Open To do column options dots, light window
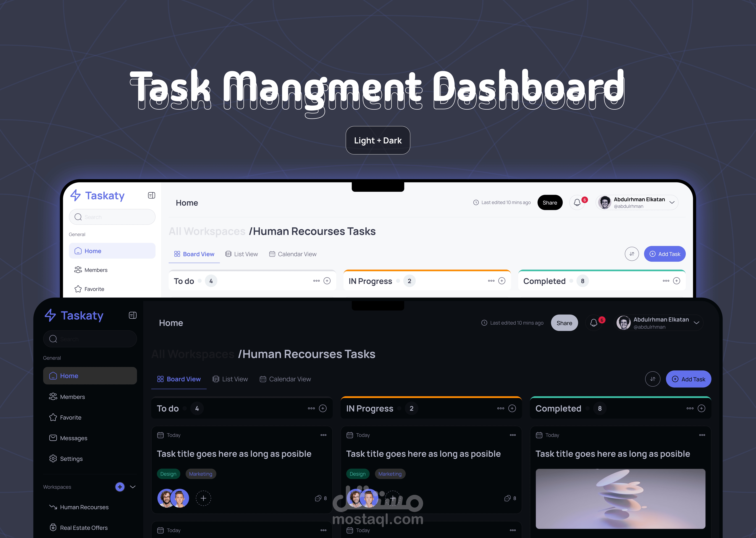 (x=316, y=281)
